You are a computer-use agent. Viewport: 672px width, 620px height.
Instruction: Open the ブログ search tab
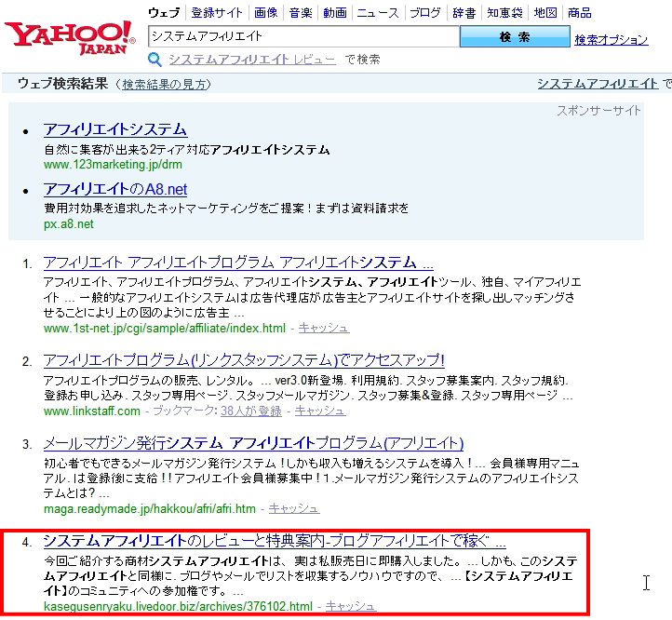424,13
